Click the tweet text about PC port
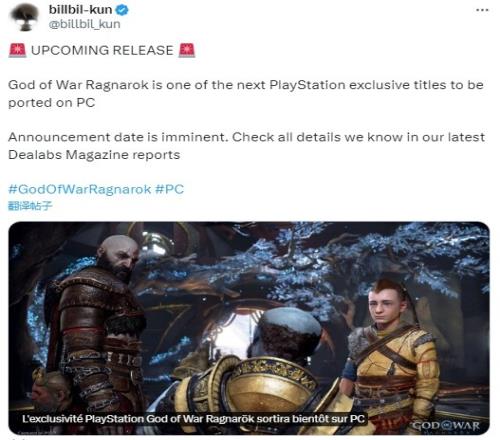The height and width of the screenshot is (440, 500). pos(246,94)
